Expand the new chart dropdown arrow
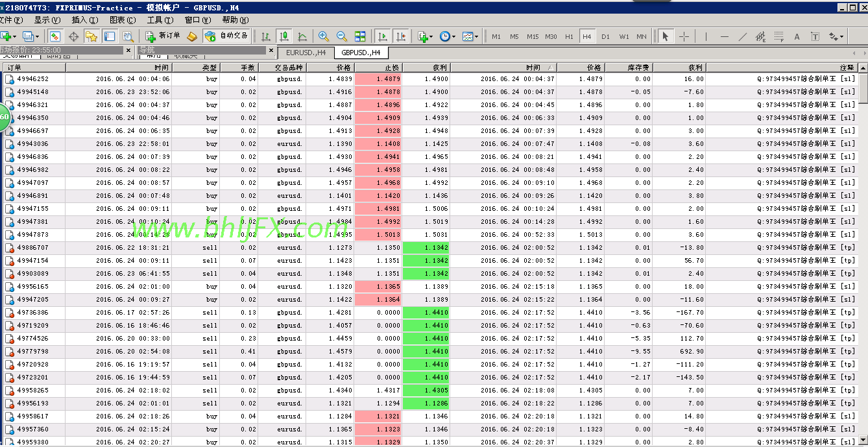The image size is (868, 447). pyautogui.click(x=15, y=37)
